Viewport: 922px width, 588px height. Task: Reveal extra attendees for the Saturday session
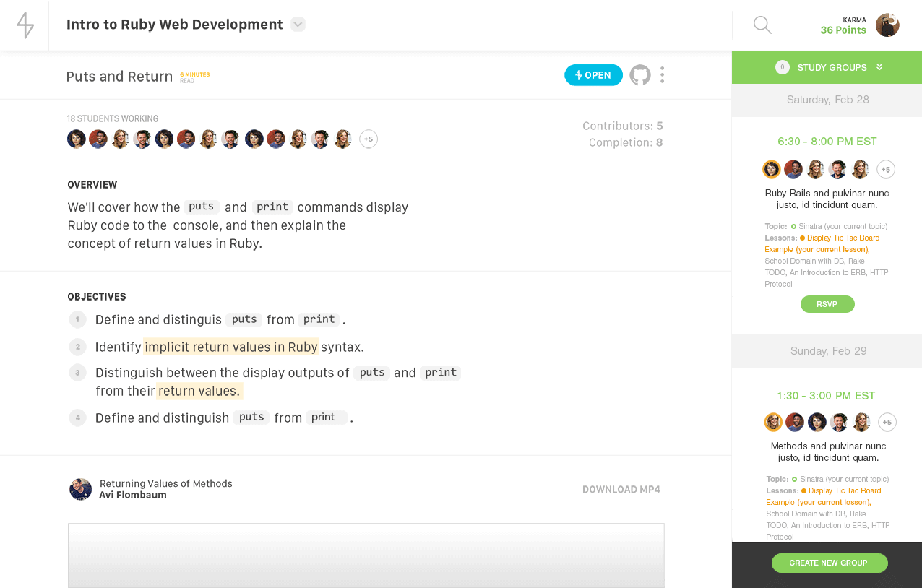click(x=886, y=169)
